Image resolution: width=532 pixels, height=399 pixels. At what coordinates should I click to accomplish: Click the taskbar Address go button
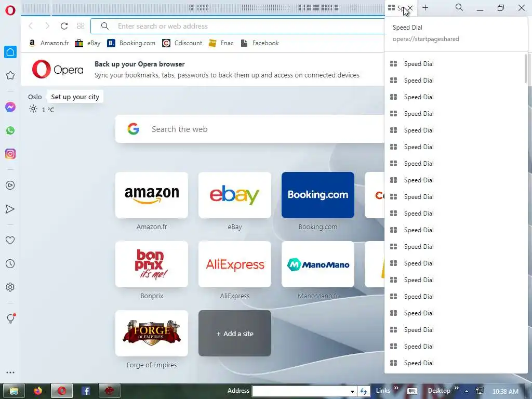click(x=364, y=391)
